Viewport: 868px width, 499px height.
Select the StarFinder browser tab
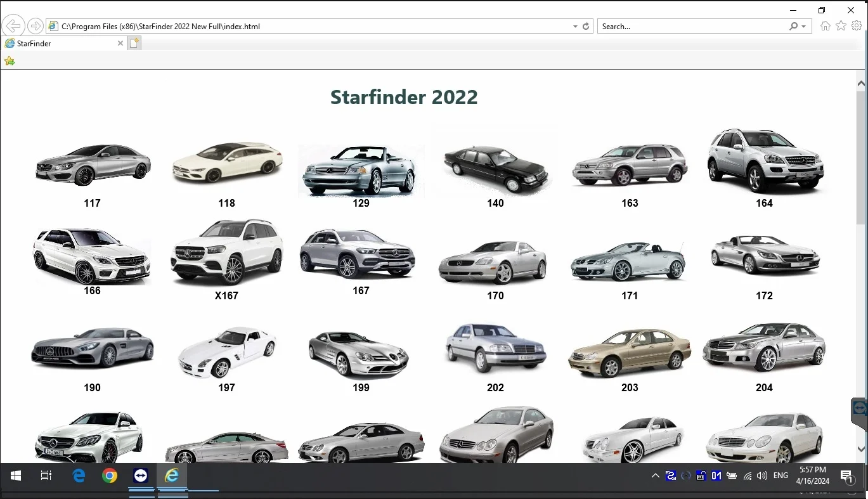(63, 43)
